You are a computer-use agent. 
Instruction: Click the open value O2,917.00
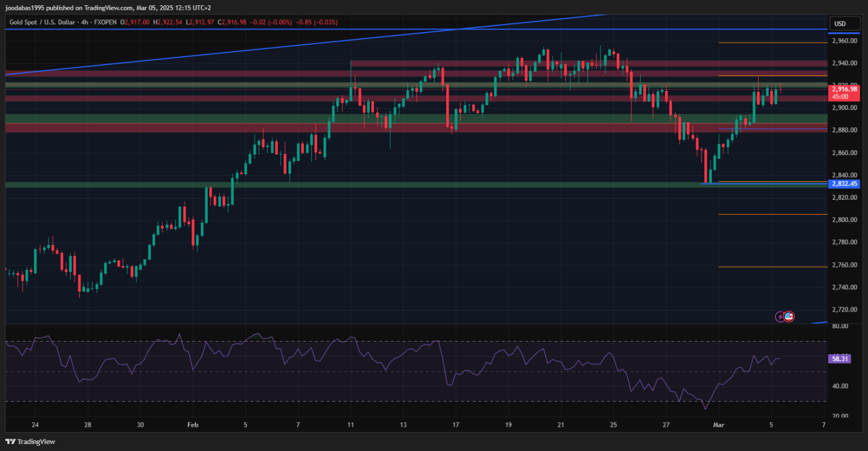coord(135,22)
